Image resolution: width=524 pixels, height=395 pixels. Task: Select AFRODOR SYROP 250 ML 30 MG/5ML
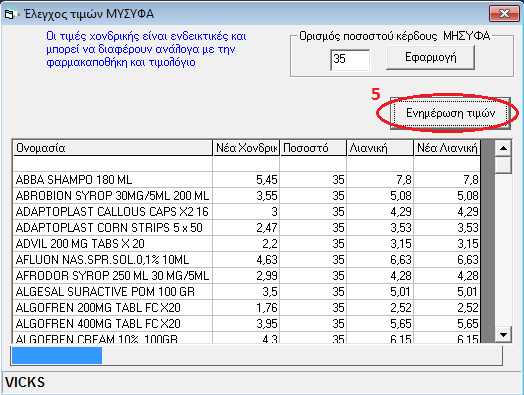[247, 276]
